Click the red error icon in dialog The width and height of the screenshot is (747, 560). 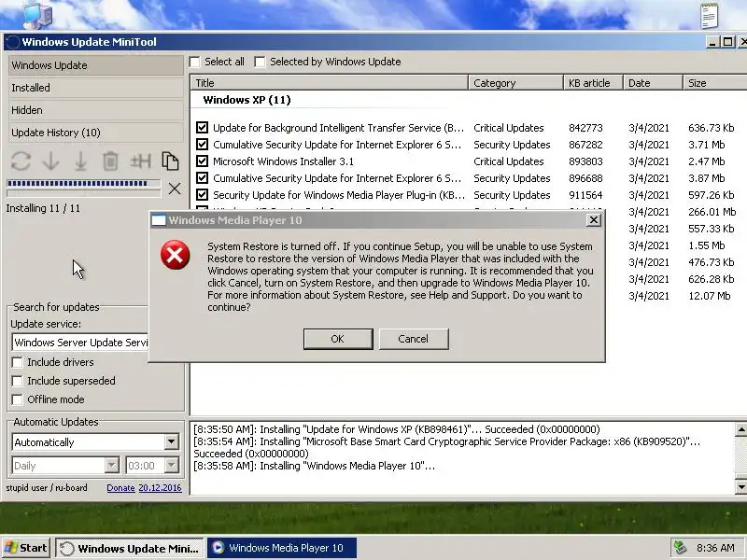pos(176,255)
